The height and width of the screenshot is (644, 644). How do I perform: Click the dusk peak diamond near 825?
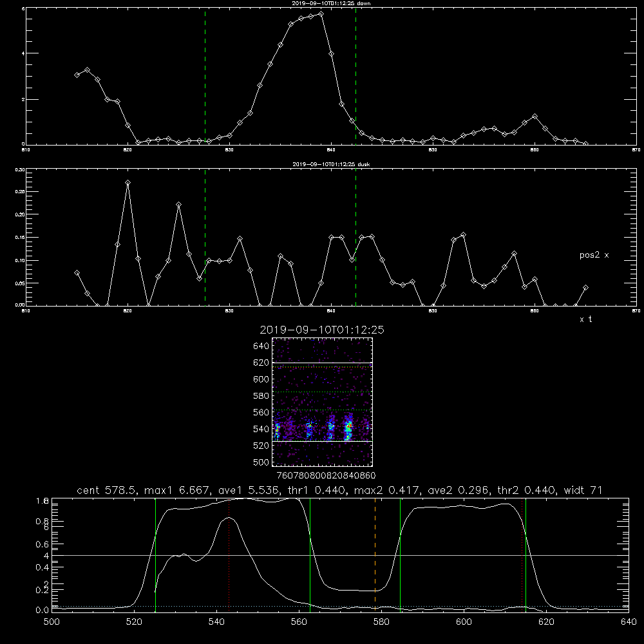(x=178, y=205)
